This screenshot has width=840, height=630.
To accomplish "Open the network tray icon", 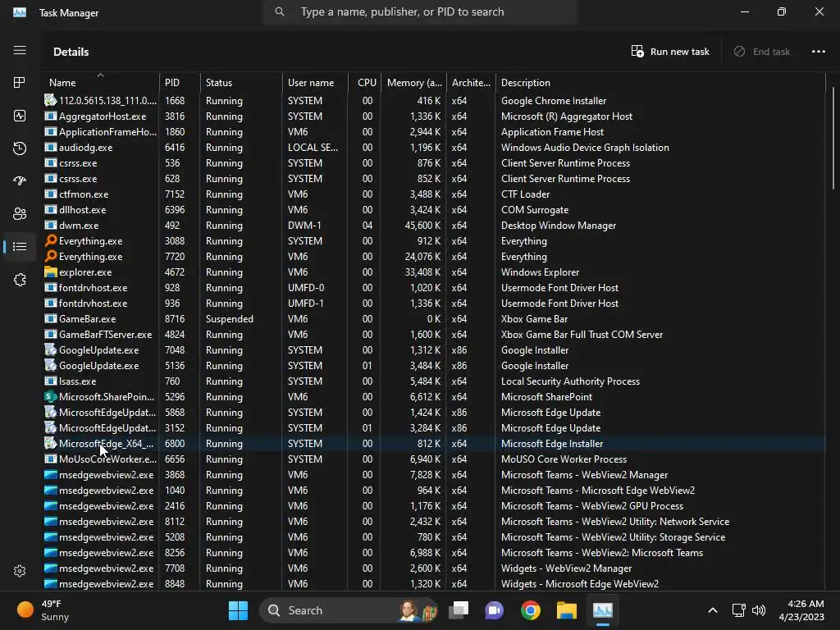I will [739, 610].
